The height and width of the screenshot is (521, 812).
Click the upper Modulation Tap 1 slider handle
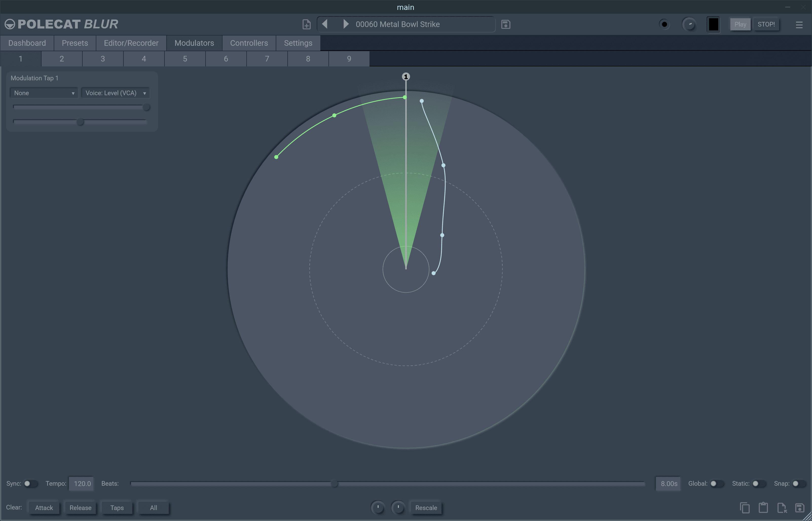click(146, 107)
